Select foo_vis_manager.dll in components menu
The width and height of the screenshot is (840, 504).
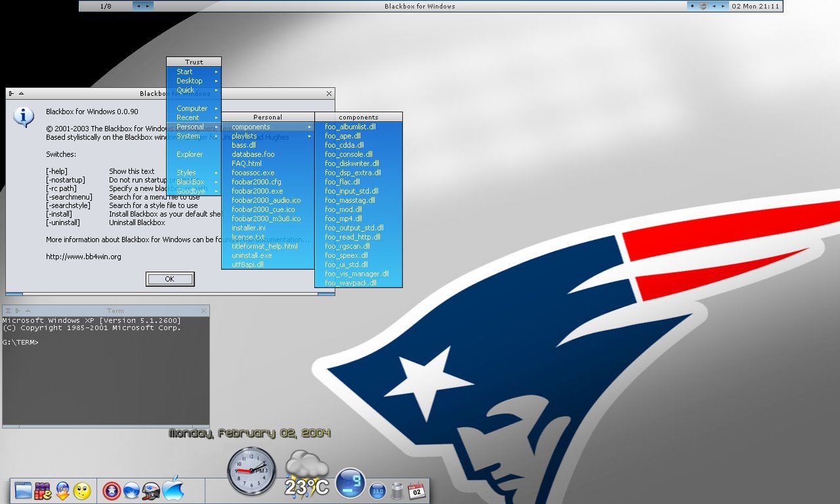coord(358,274)
